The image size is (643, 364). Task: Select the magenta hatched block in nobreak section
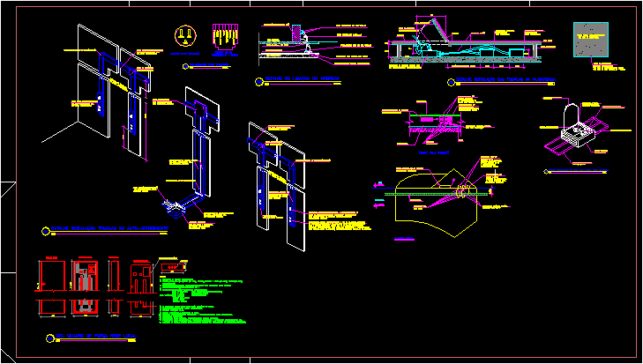pos(296,33)
